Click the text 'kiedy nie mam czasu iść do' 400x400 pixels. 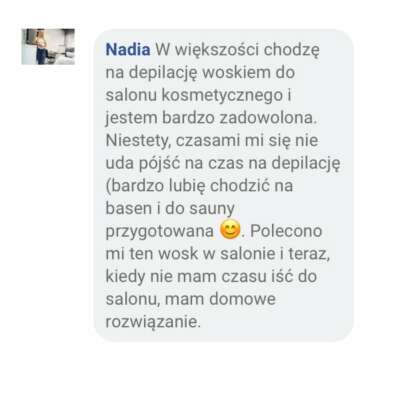pos(211,277)
